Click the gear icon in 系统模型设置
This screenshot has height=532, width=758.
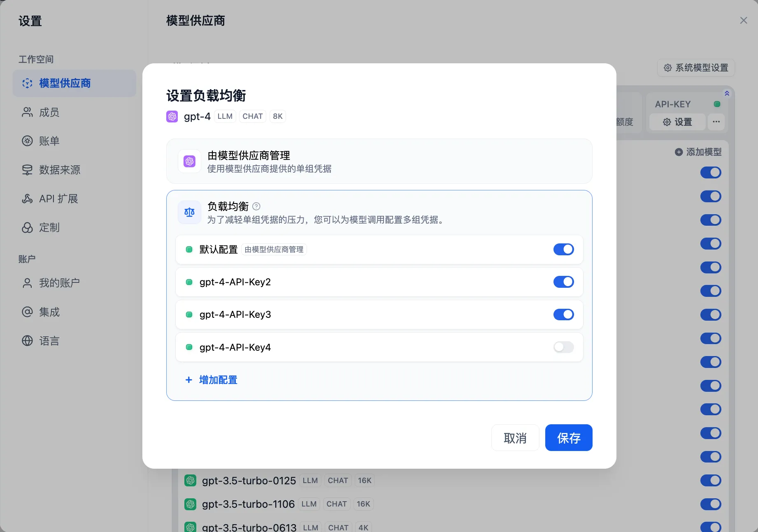click(x=667, y=68)
